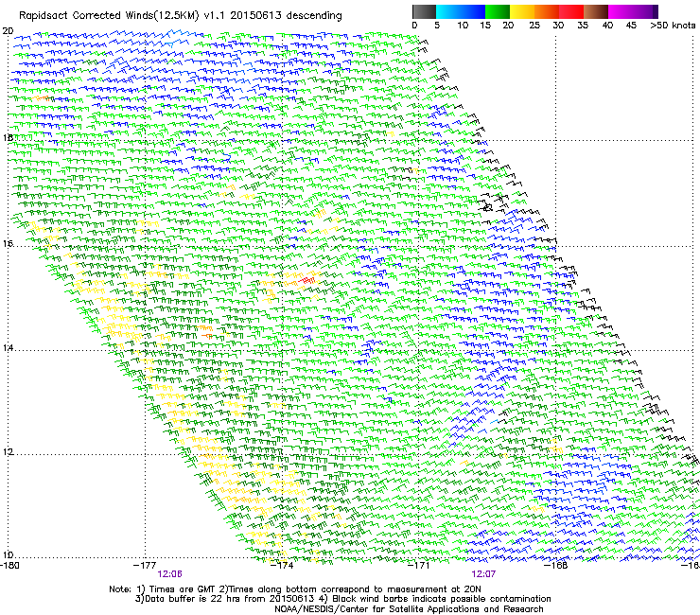Click the blue 10-15 knots legend swatch
Viewport: 700px width, 615px height.
(473, 11)
